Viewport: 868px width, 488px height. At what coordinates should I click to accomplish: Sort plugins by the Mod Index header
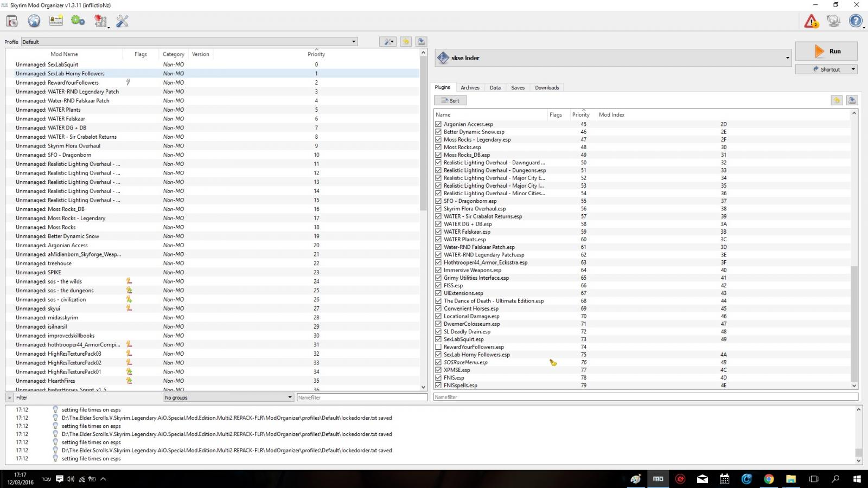[x=611, y=114]
